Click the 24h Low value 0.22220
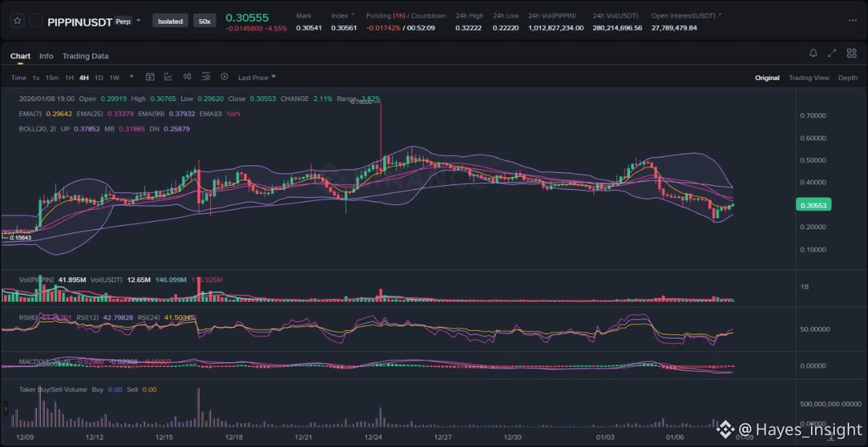868x447 pixels. [505, 28]
